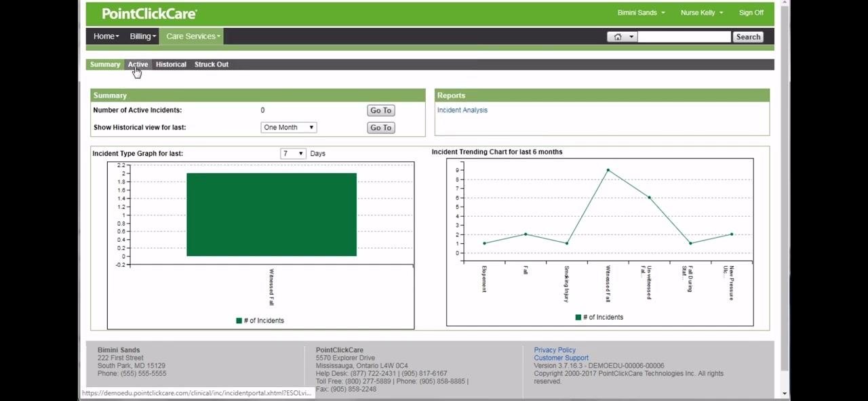Click the 'Number of Active Incidents:' label

click(138, 110)
